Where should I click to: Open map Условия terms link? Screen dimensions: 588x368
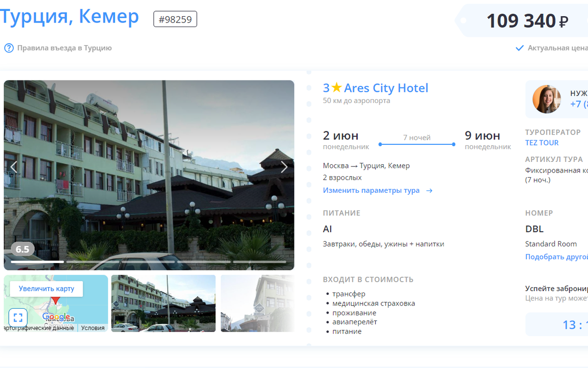point(93,328)
